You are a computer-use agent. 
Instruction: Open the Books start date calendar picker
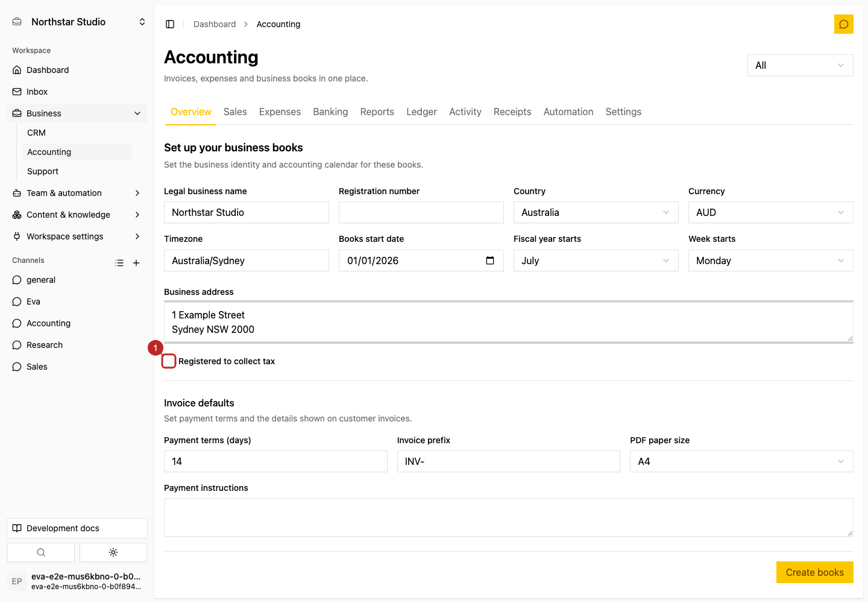pos(490,260)
